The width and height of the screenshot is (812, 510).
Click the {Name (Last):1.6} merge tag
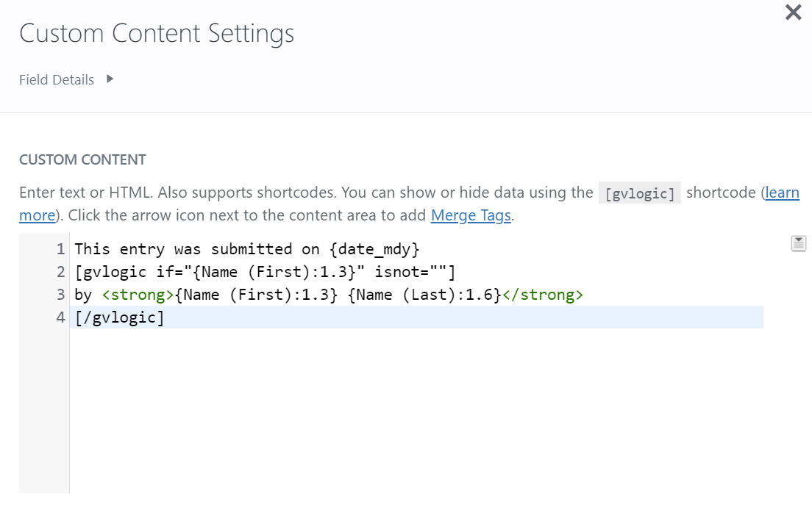[424, 294]
